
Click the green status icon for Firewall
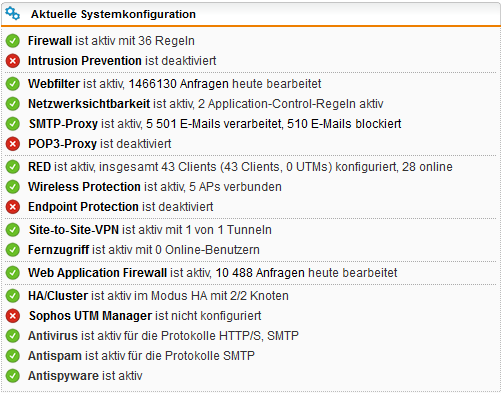[13, 41]
